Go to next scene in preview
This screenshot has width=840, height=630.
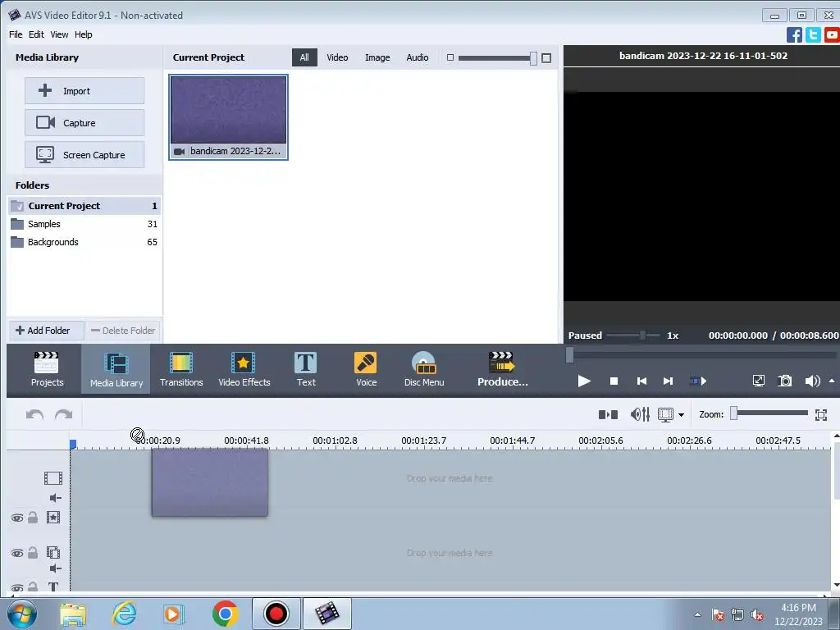[x=698, y=381]
